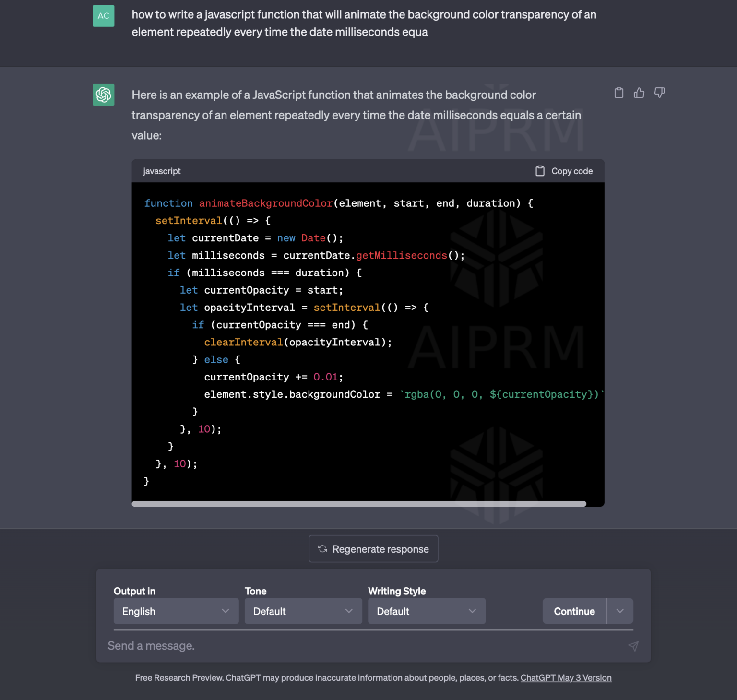Open the Writing Style dropdown
Screen dimensions: 737x700
(427, 611)
